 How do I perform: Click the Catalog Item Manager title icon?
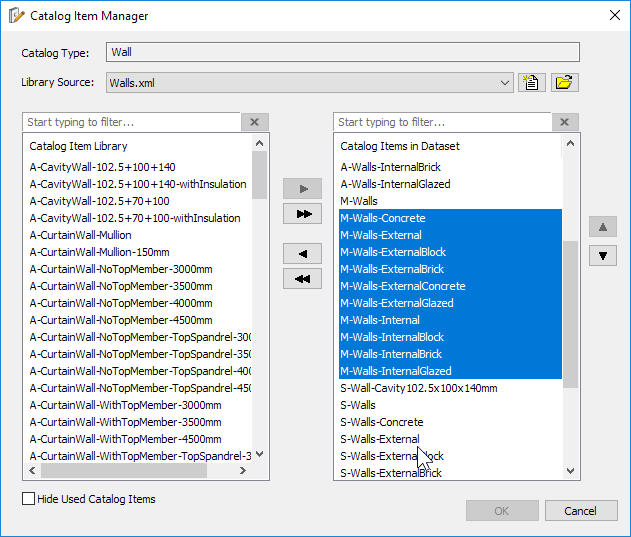[x=16, y=16]
